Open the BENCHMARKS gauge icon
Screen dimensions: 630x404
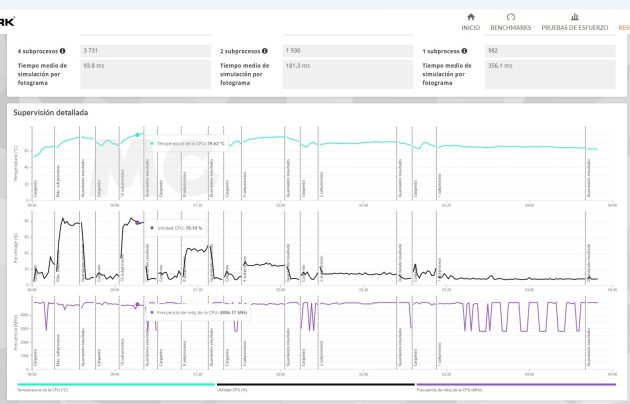click(x=511, y=17)
